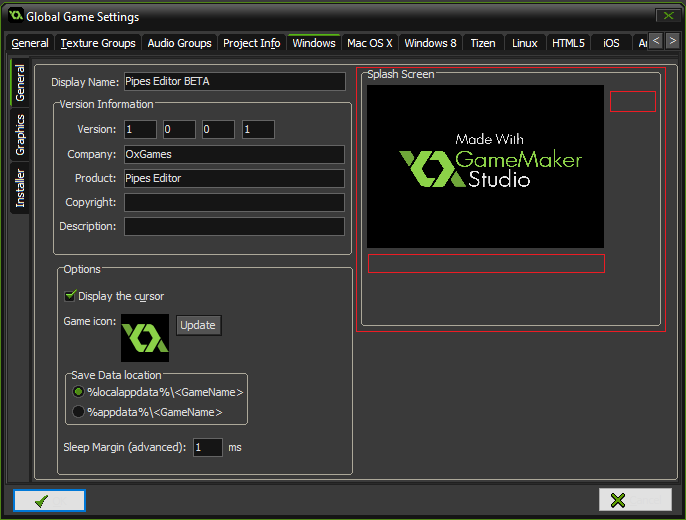Open the Mac OS X tab
The height and width of the screenshot is (520, 686).
(x=369, y=43)
